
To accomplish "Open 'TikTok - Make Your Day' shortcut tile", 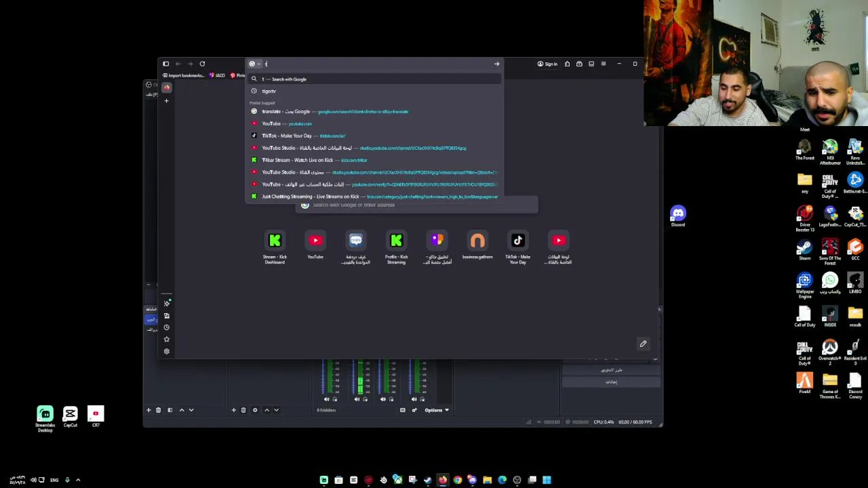I will pyautogui.click(x=518, y=247).
